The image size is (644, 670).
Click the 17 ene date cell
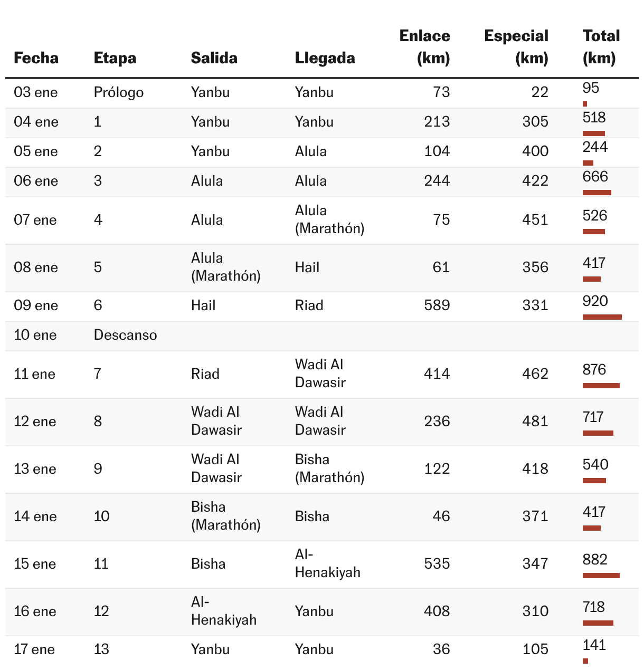click(x=34, y=649)
